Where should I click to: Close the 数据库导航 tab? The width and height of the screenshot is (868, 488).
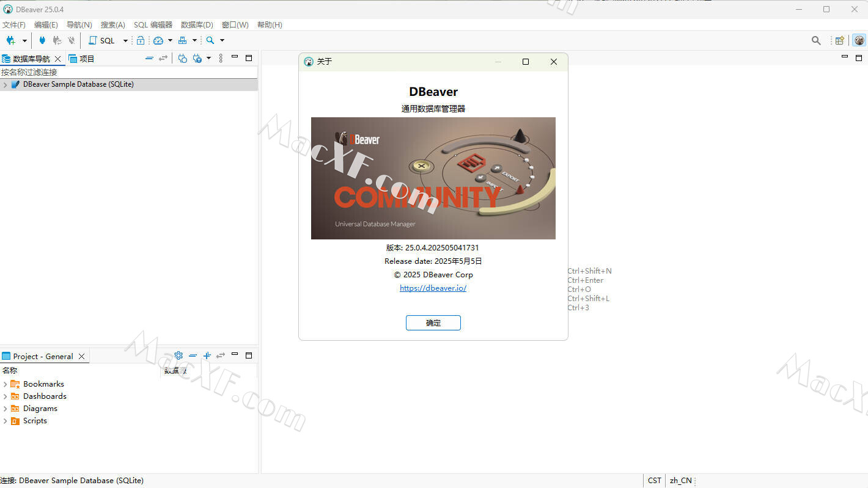pyautogui.click(x=58, y=59)
